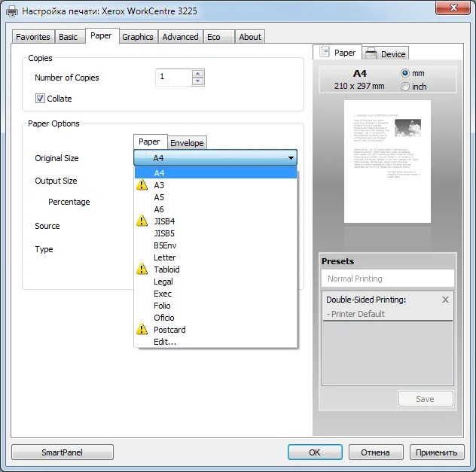Switch to the Graphics tab

tap(138, 37)
